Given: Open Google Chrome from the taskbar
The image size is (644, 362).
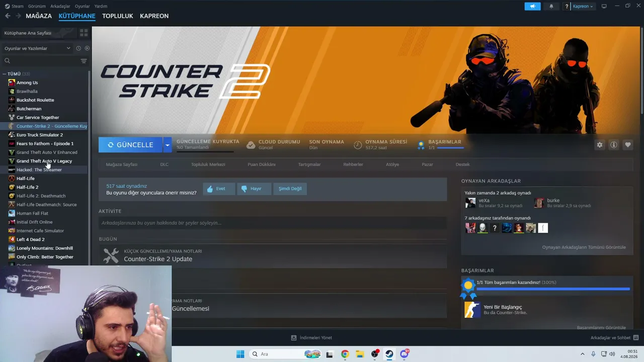Looking at the screenshot, I should click(345, 354).
